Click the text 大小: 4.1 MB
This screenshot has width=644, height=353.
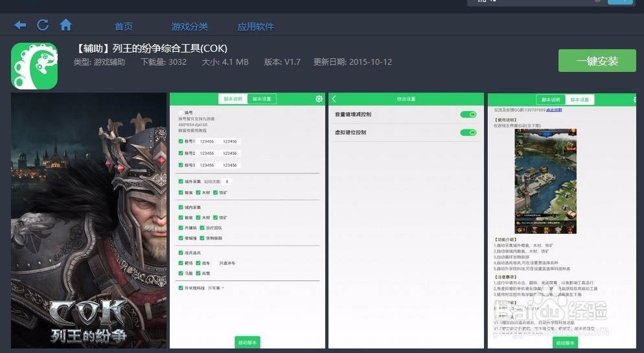225,62
